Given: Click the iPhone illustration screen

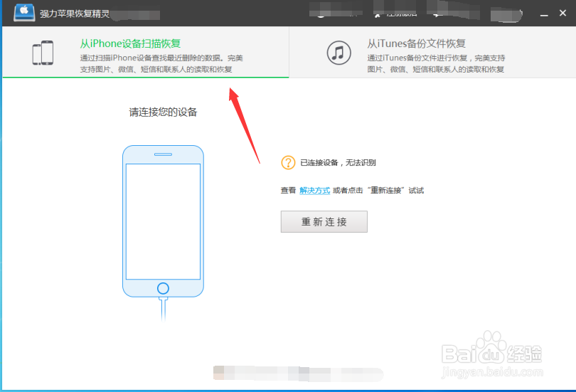Looking at the screenshot, I should (163, 221).
